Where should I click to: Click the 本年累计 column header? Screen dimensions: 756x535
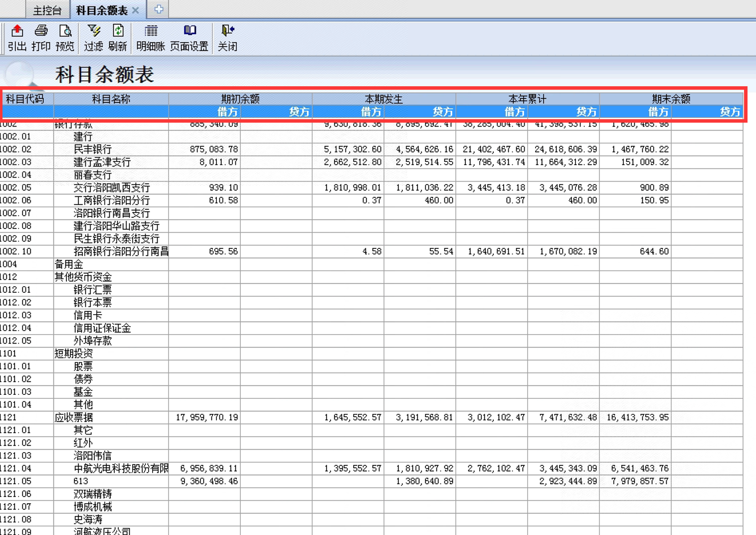pyautogui.click(x=527, y=99)
